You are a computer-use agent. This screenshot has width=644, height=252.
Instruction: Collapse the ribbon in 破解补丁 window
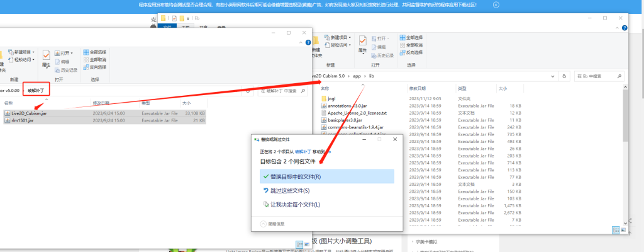[x=299, y=42]
